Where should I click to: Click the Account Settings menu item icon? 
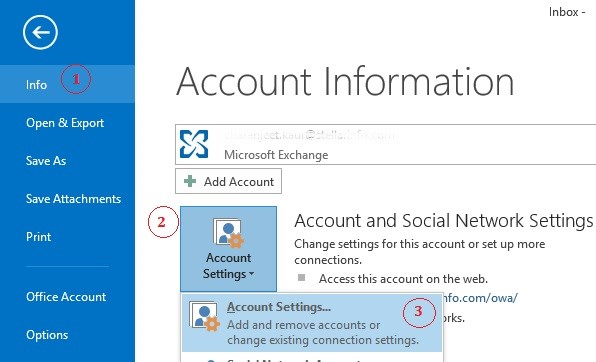(x=205, y=316)
